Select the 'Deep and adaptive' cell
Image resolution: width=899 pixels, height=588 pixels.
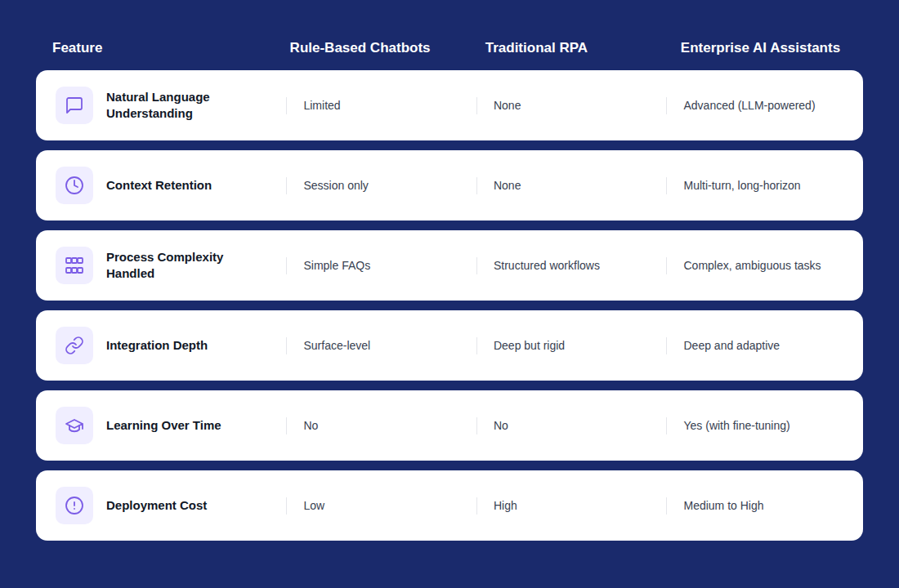point(731,345)
